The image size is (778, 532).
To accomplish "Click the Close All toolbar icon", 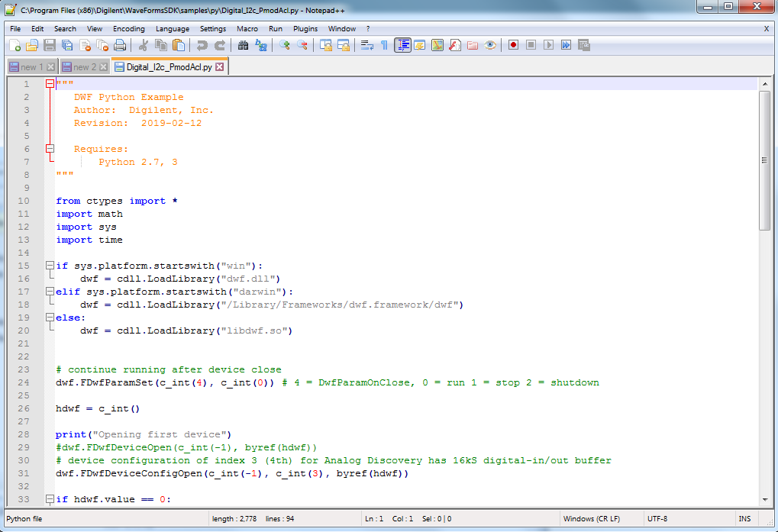I will pos(102,46).
